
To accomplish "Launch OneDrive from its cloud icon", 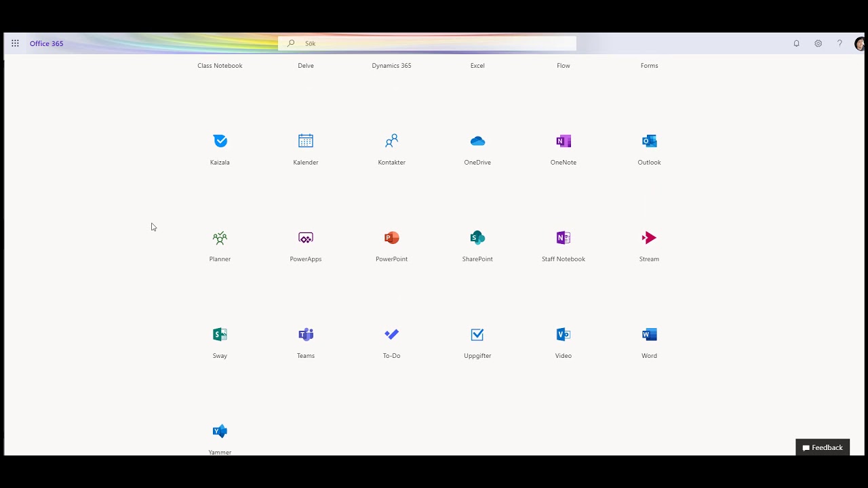I will [477, 141].
